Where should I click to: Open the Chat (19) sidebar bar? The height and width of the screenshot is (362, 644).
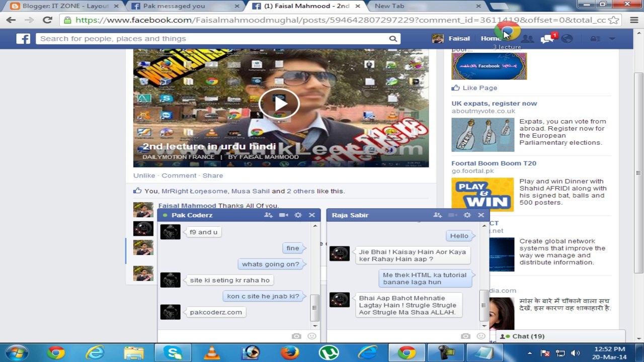click(560, 336)
